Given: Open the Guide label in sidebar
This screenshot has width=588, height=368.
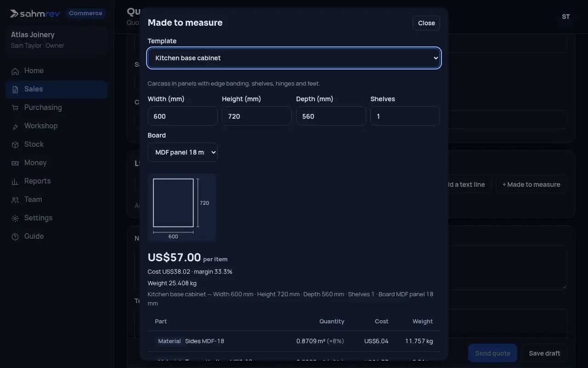Looking at the screenshot, I should (x=34, y=236).
